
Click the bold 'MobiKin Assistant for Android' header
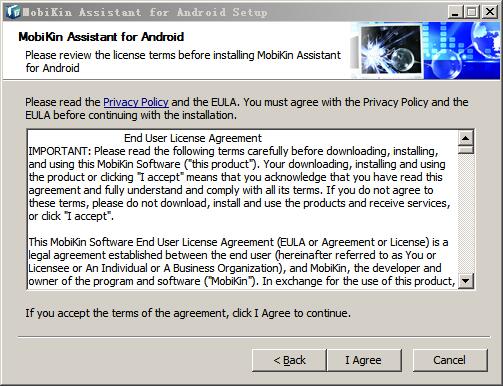101,37
